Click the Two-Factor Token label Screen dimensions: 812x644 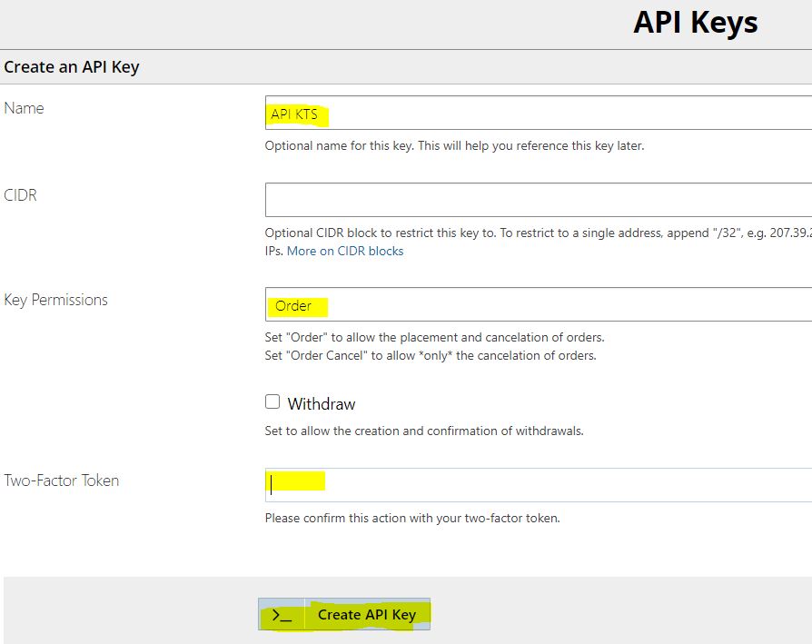coord(62,481)
